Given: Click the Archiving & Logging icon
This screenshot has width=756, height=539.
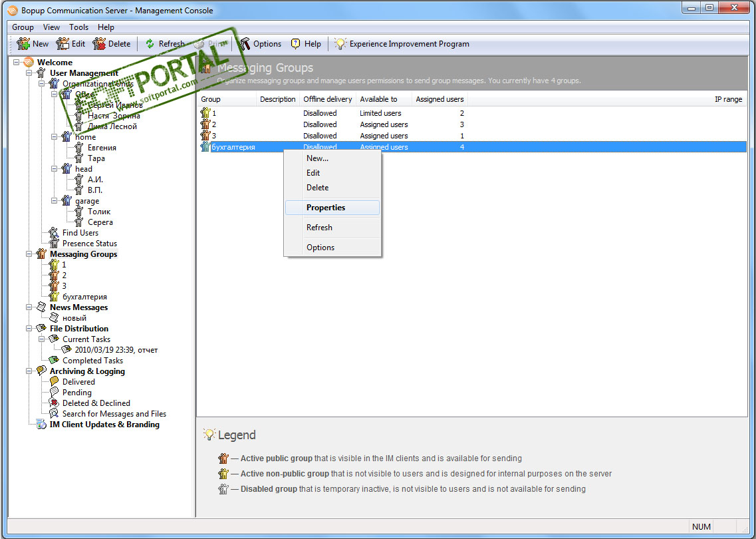Looking at the screenshot, I should [x=41, y=371].
